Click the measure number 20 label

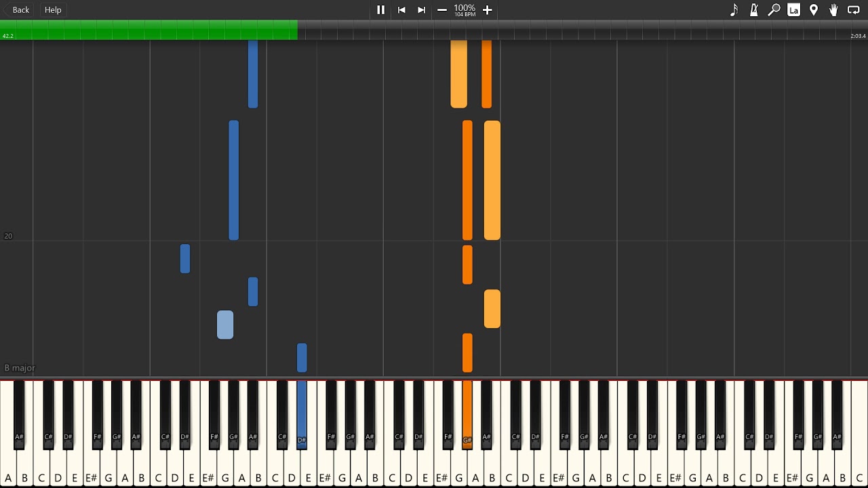8,236
